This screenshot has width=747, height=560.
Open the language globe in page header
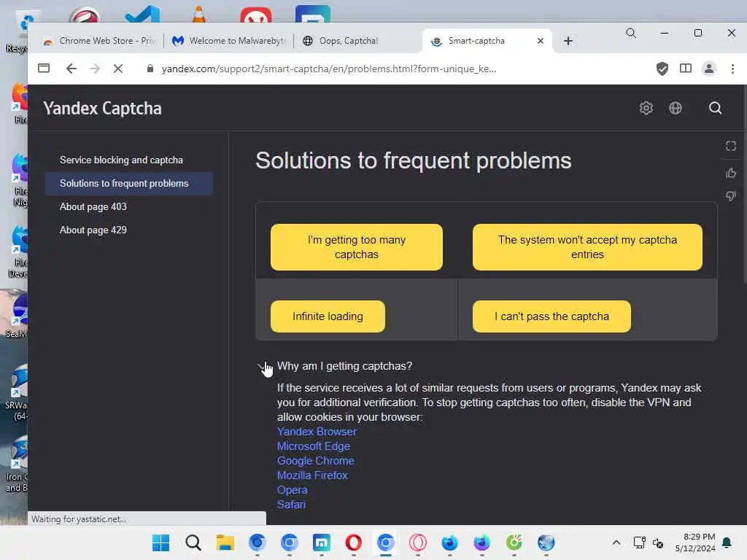click(x=675, y=108)
